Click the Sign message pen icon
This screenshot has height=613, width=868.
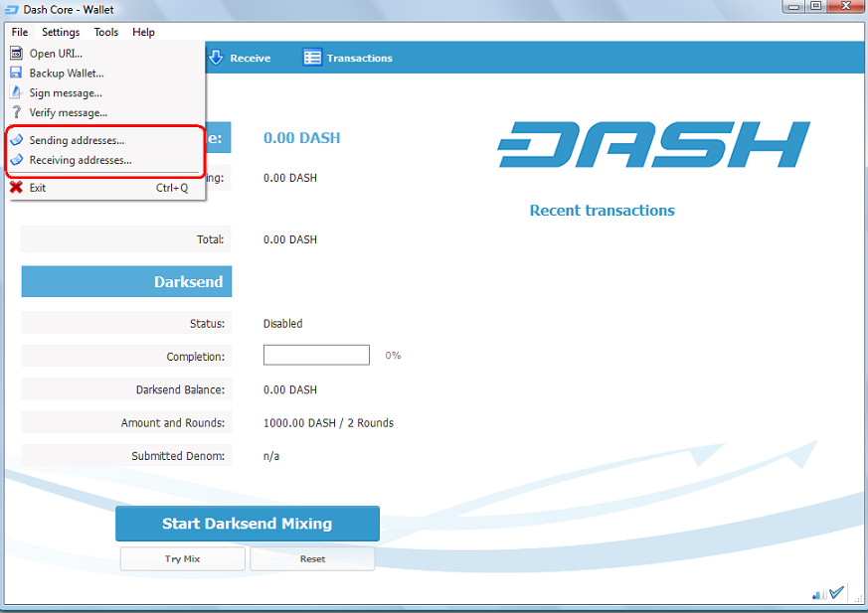pyautogui.click(x=17, y=92)
